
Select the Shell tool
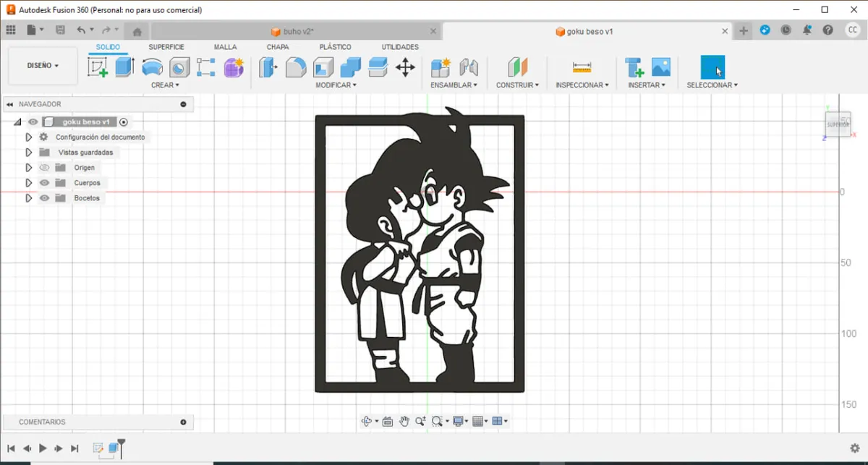[x=323, y=67]
